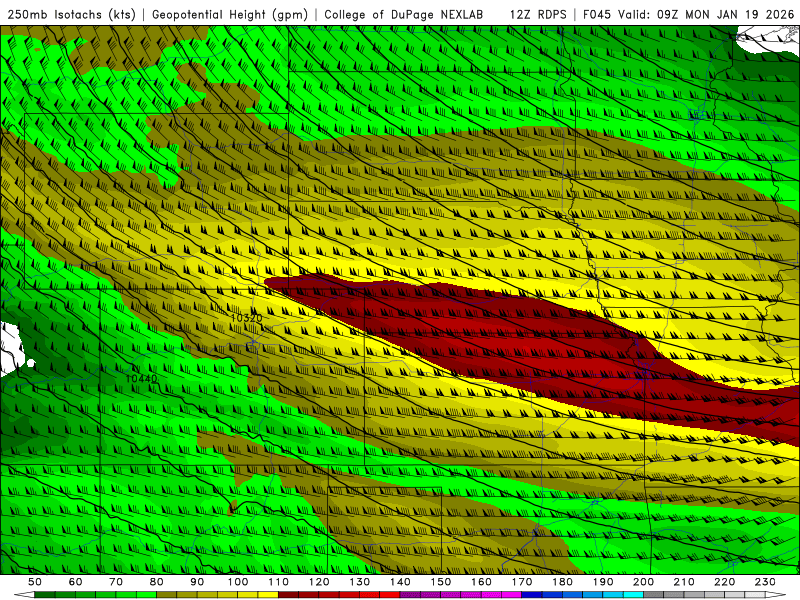Click the 'College of DuPage NEXLAB' credit text
Viewport: 800px width, 600px height.
403,14
